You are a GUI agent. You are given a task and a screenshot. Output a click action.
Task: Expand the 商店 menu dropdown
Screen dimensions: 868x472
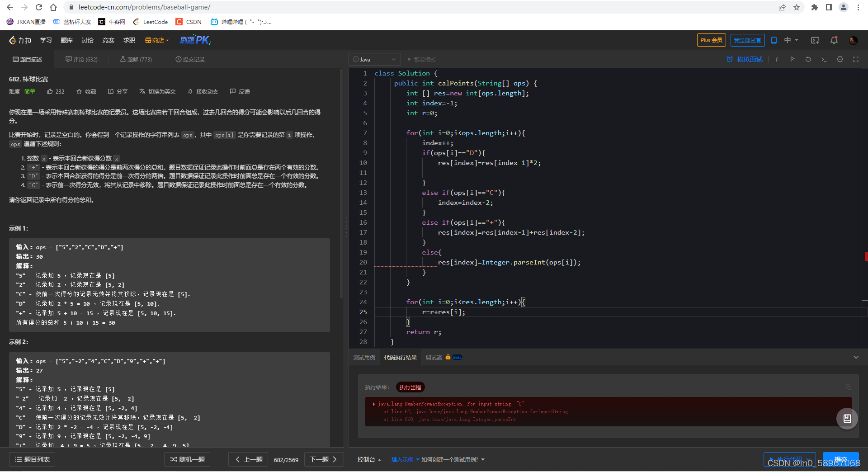pos(157,40)
